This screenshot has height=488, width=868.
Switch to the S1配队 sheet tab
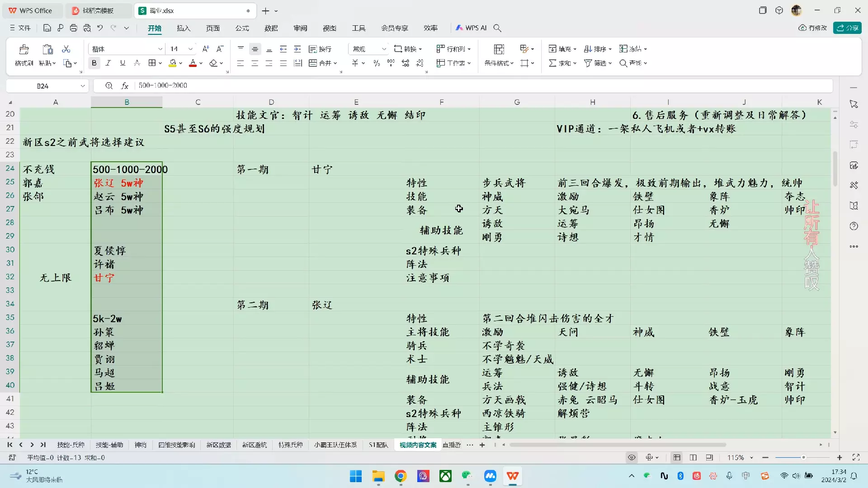pos(378,445)
